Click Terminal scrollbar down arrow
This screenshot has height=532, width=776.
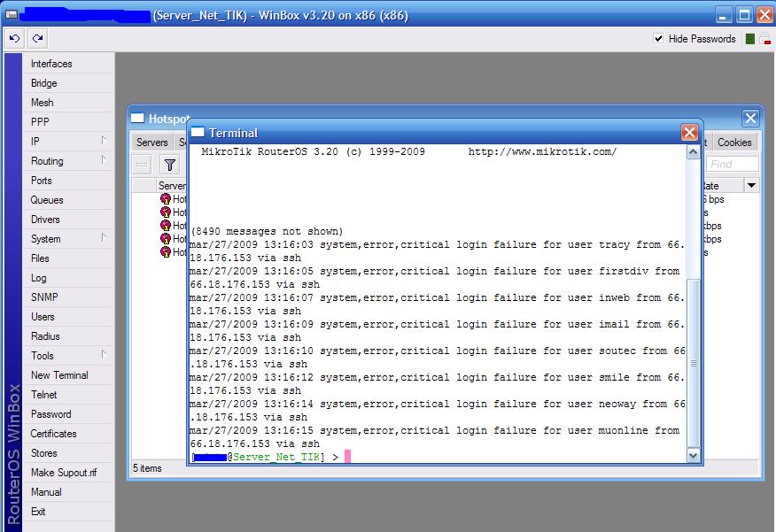coord(693,455)
